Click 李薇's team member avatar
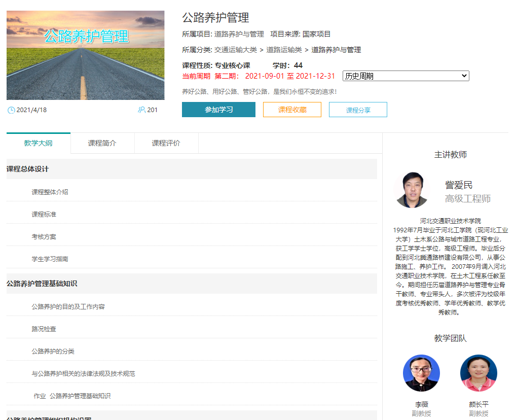This screenshot has width=516, height=420. (421, 373)
